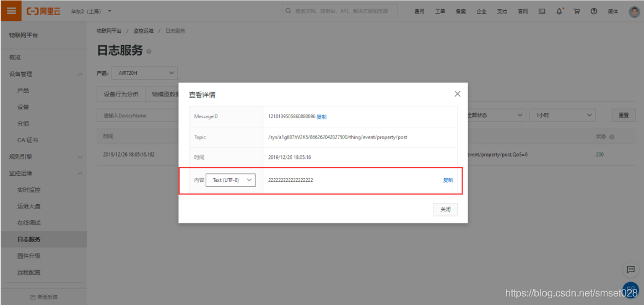Click the search magnifier icon
Image resolution: width=644 pixels, height=305 pixels.
(289, 11)
